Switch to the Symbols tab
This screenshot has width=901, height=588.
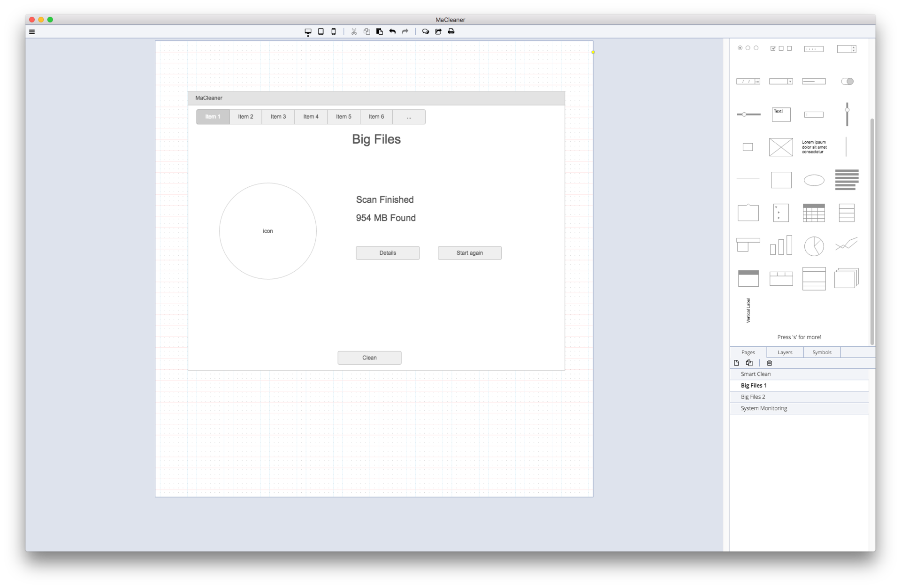point(822,352)
